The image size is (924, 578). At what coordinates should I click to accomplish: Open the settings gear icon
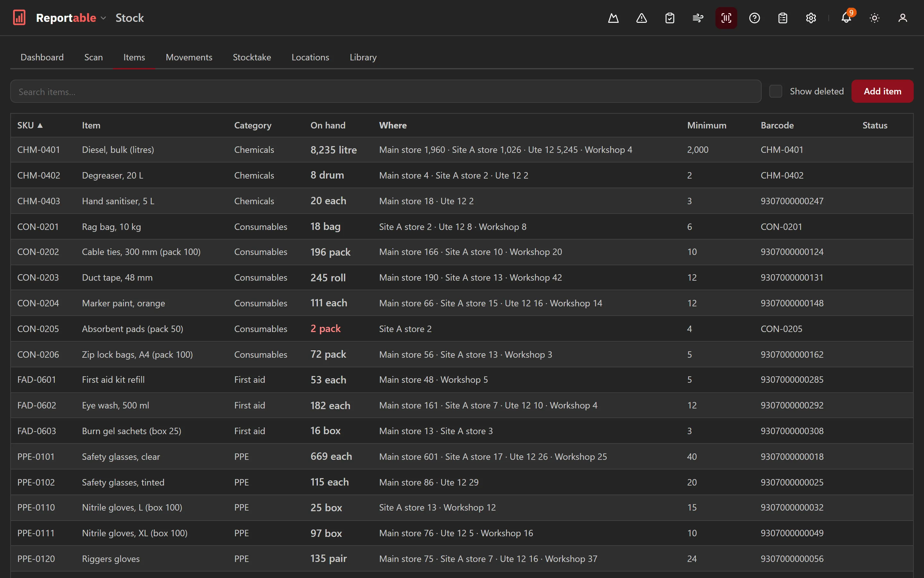tap(811, 18)
